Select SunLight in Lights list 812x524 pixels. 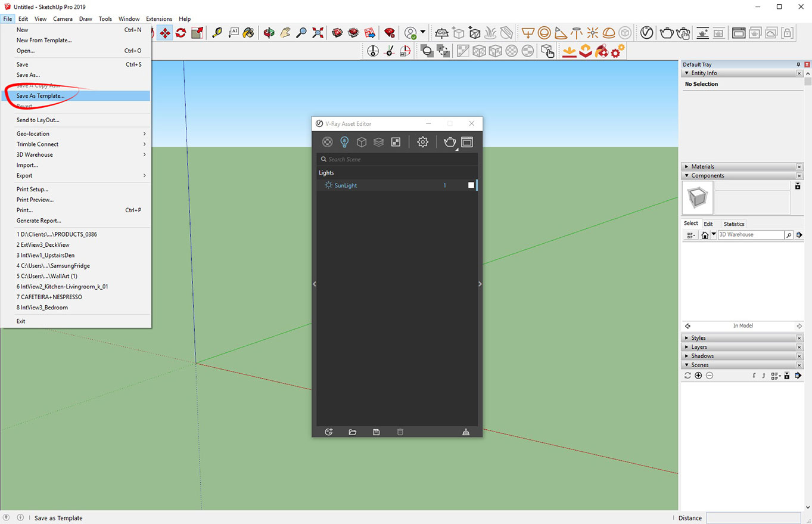point(397,185)
